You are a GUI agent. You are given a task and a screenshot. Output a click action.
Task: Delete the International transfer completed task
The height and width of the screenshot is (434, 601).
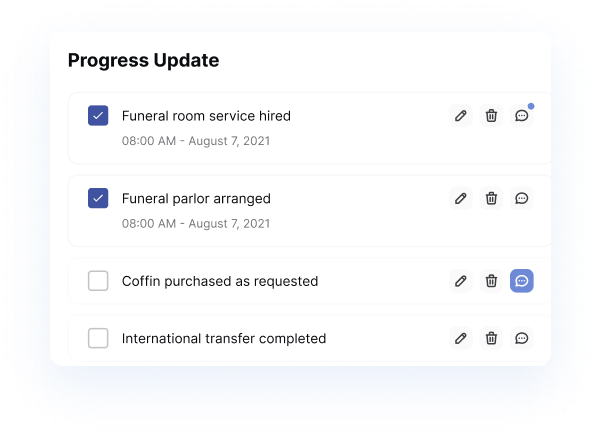coord(491,338)
